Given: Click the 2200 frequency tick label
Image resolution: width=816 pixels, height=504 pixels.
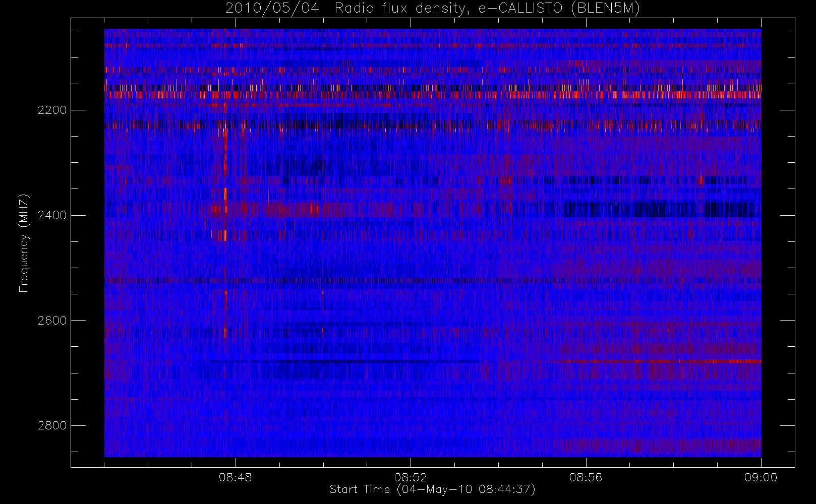Looking at the screenshot, I should (52, 110).
